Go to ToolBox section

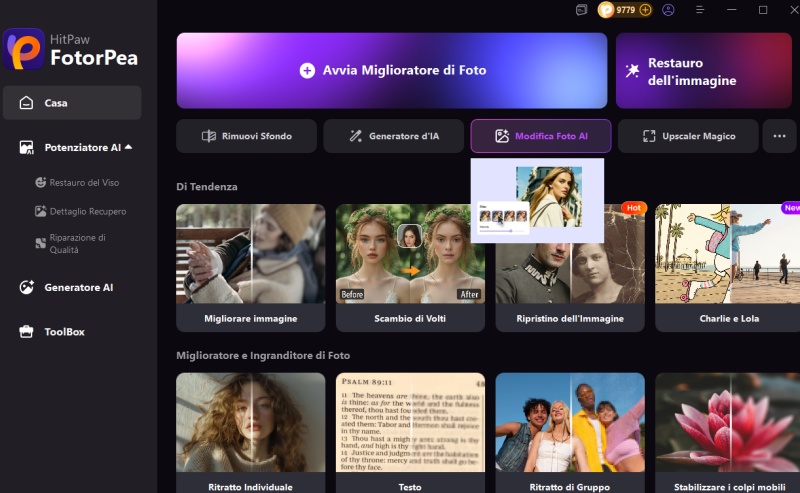(x=64, y=332)
